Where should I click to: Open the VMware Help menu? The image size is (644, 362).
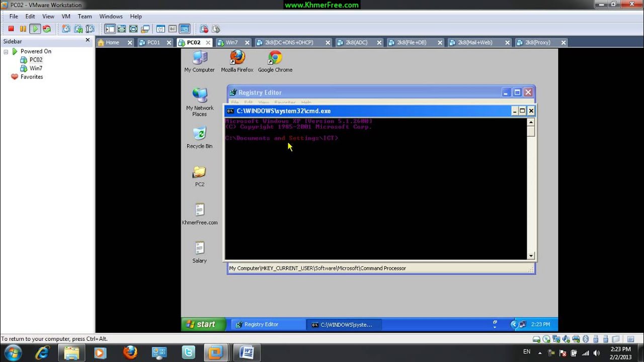[136, 17]
